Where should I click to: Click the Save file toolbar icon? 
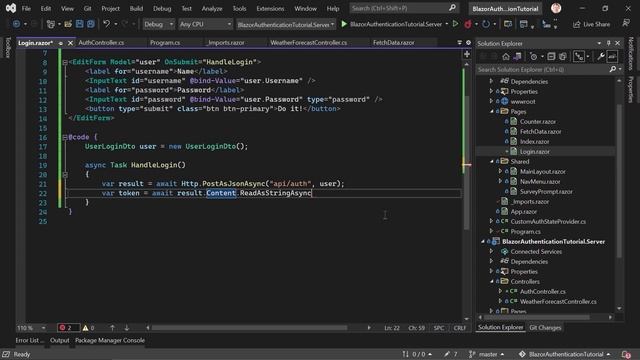[80, 24]
